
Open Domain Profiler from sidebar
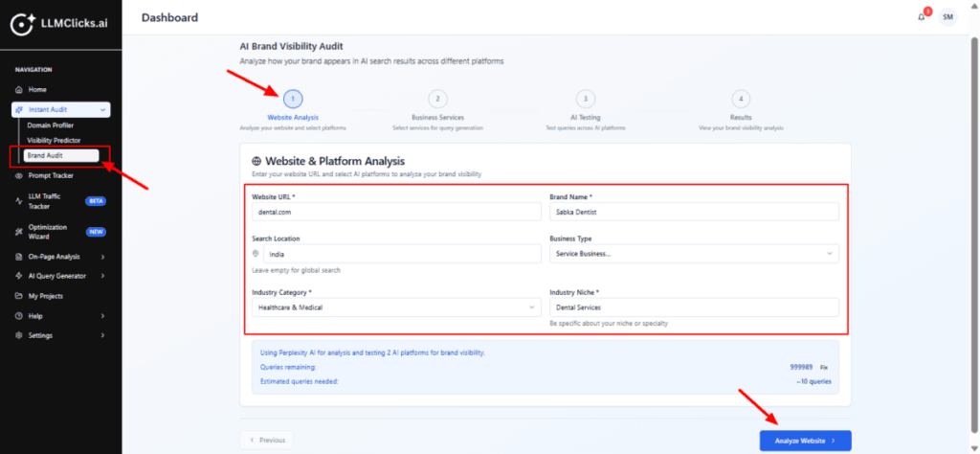click(50, 125)
